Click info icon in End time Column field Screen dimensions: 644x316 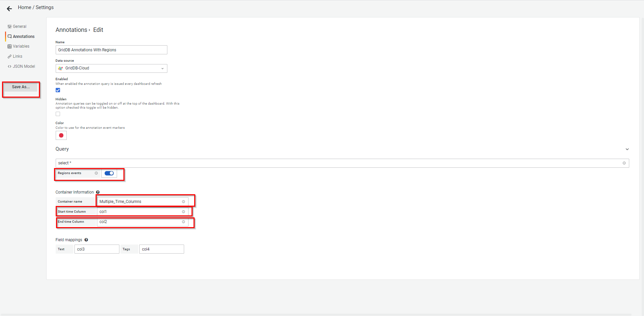point(183,222)
